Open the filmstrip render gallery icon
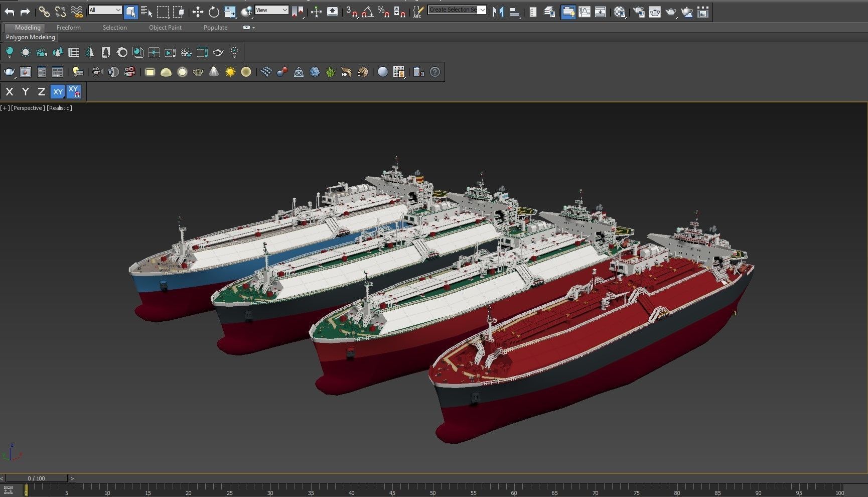 coord(703,12)
